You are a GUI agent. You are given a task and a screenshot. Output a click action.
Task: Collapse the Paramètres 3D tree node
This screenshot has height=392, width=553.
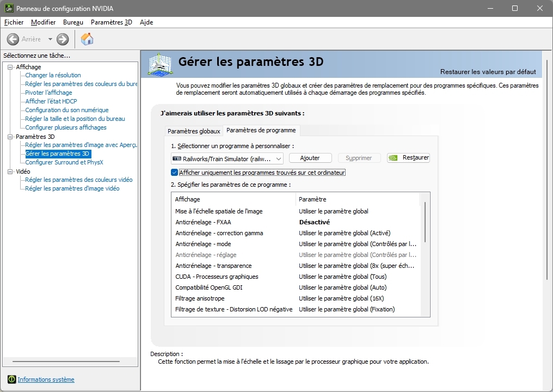tap(10, 137)
